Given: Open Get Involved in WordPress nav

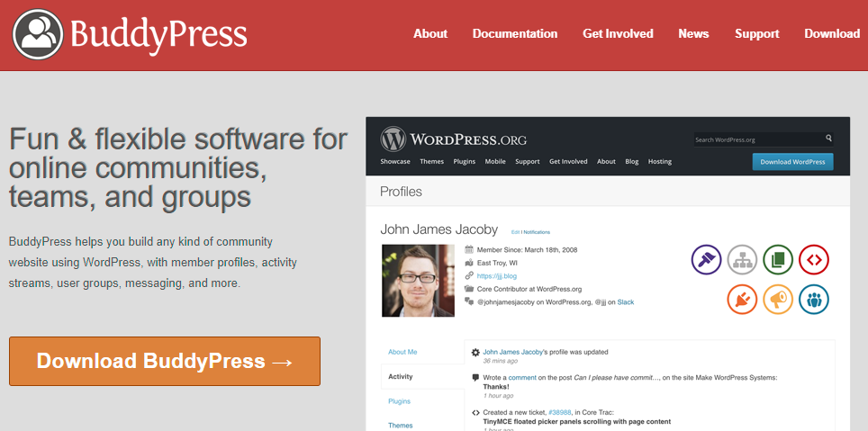Looking at the screenshot, I should pos(568,162).
